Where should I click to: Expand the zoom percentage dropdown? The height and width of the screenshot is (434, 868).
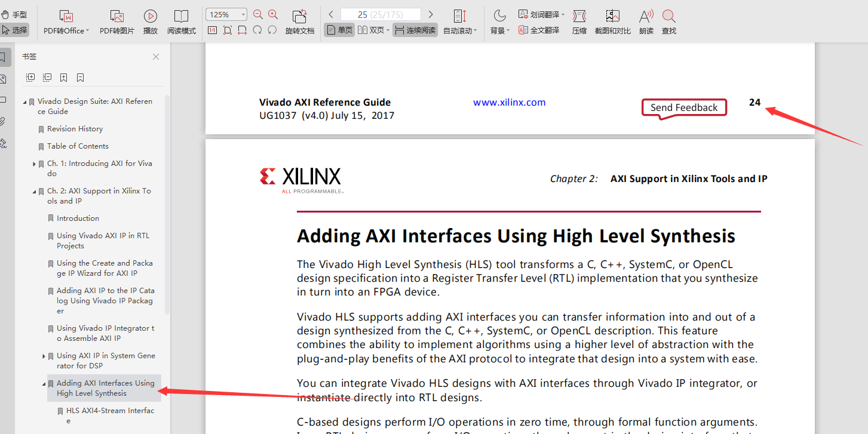(x=242, y=14)
